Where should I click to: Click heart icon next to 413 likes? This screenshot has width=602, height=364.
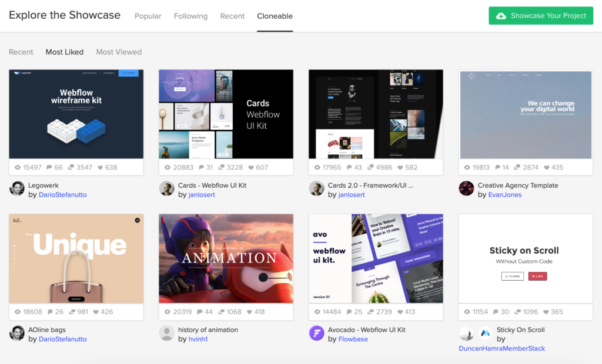[x=400, y=312]
